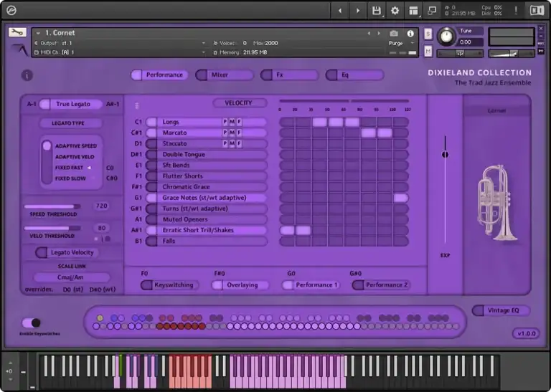Click the Grace Notes (st/wt adaptive) articulation
This screenshot has height=392, width=551.
coord(207,198)
